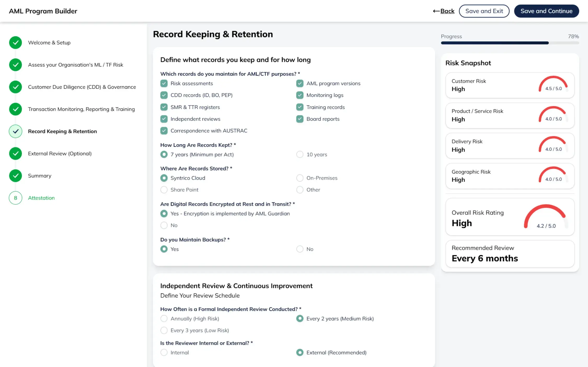Click the Recommended Review Every 6 months card
Viewport: 588px width, 367px height.
pyautogui.click(x=510, y=254)
